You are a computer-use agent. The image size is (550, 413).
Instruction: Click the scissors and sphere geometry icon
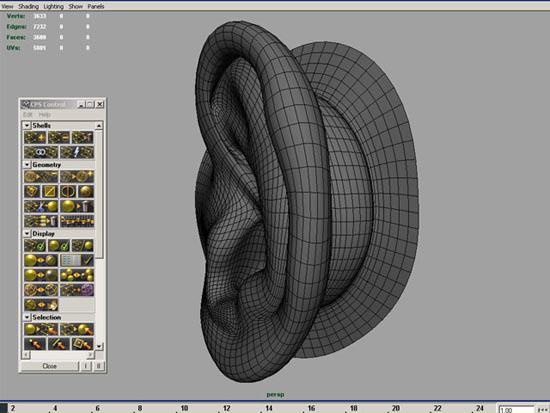41,206
